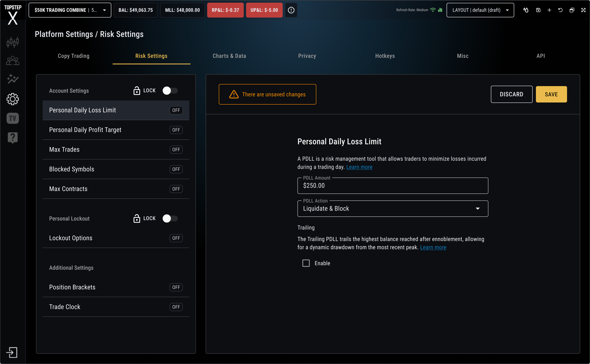Screen dimensions: 590x364
Task: Click the reset layout undo-arrow icon
Action: (x=560, y=10)
